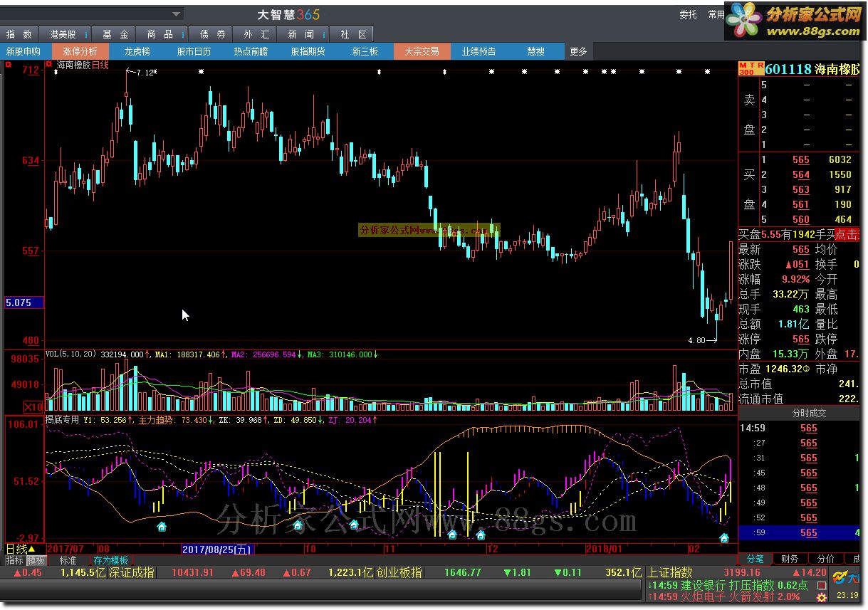The height and width of the screenshot is (610, 868).
Task: Expand the 新闻 submenu dots
Action: [x=325, y=34]
